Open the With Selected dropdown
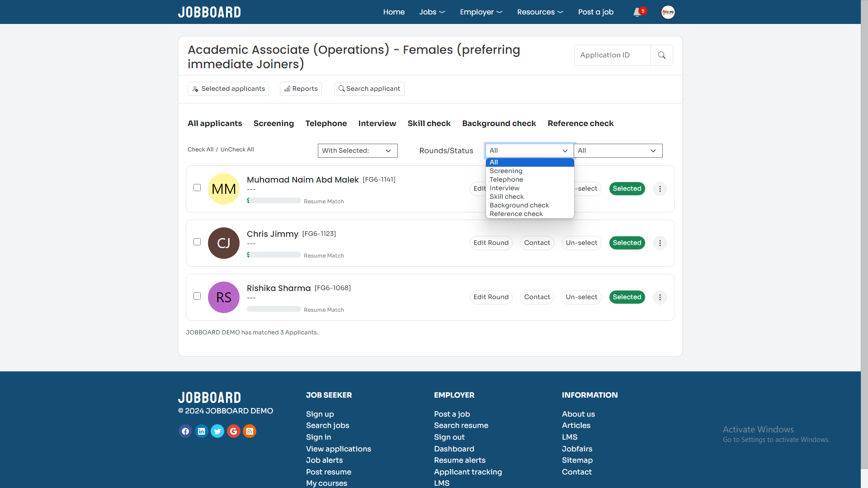Screen dimensions: 868x488 357,150
